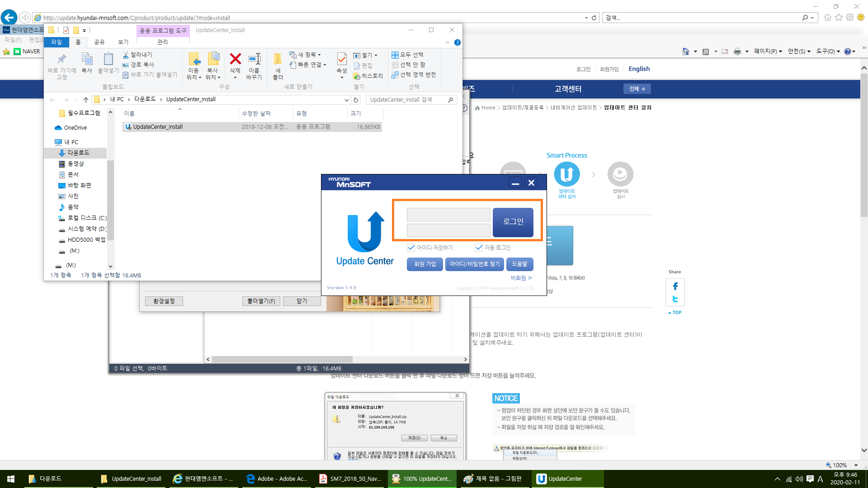Click the ID input field

448,215
